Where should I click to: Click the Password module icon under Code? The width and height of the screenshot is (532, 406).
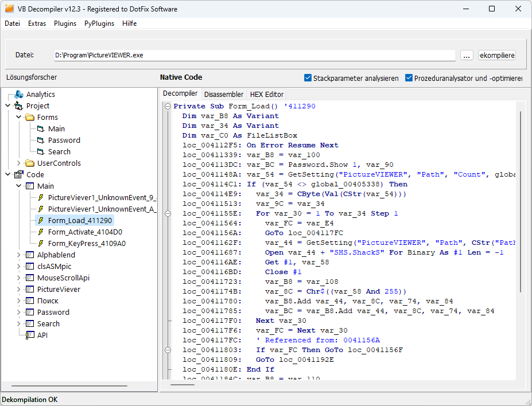tap(30, 312)
